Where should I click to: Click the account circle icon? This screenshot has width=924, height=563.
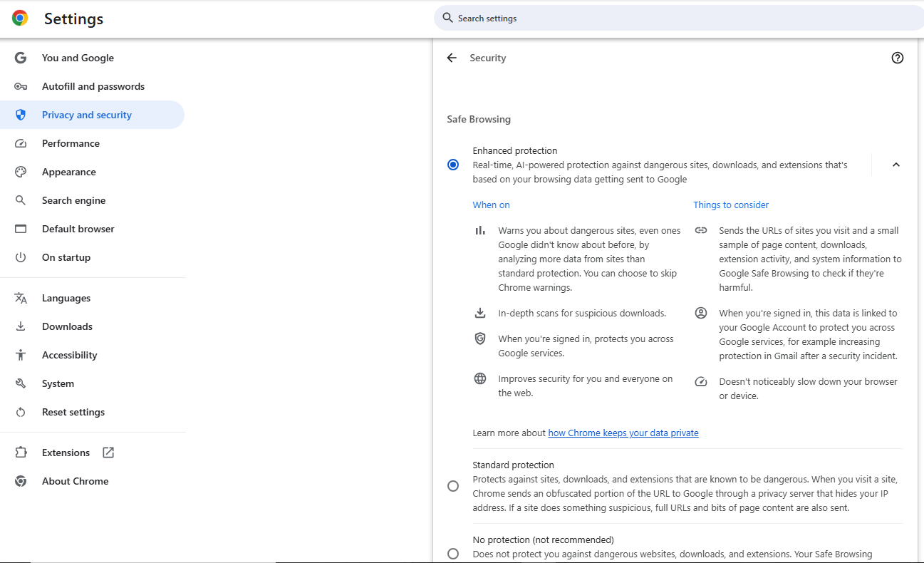point(701,313)
